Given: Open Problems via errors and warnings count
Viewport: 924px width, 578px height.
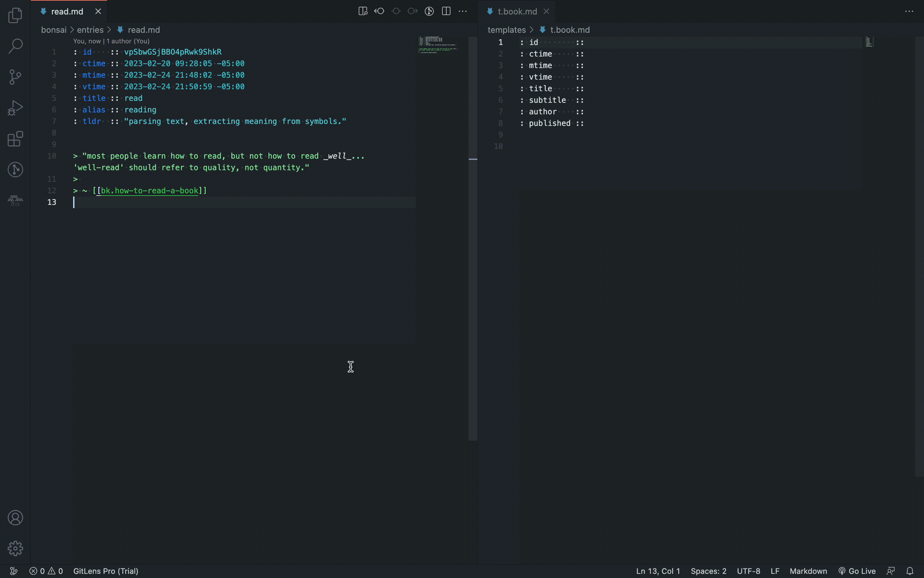Looking at the screenshot, I should (46, 571).
